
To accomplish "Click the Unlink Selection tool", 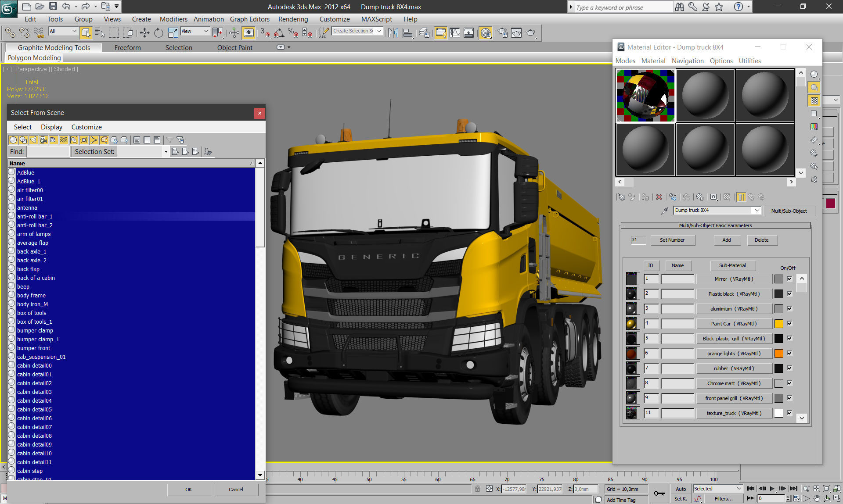I will [x=24, y=32].
